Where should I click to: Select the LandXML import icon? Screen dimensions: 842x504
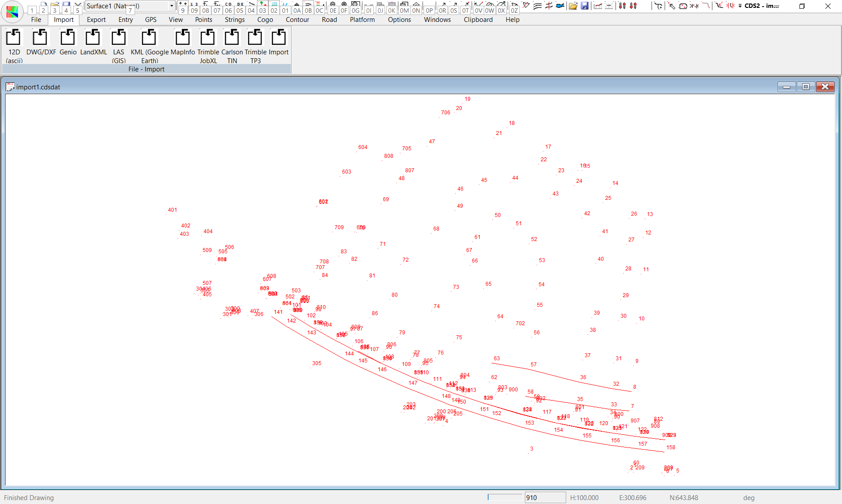click(x=93, y=38)
